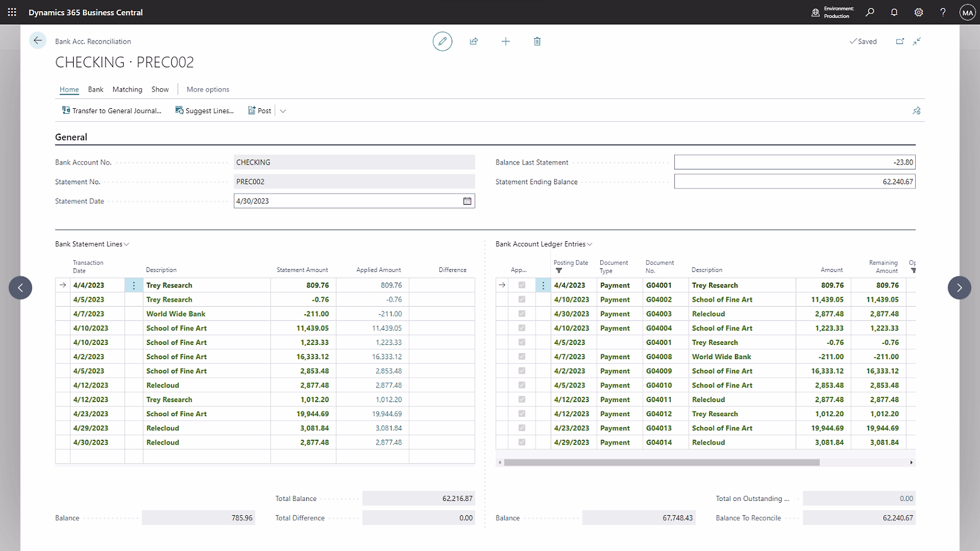
Task: Toggle Applied checkbox for G04002 entry
Action: coord(521,300)
